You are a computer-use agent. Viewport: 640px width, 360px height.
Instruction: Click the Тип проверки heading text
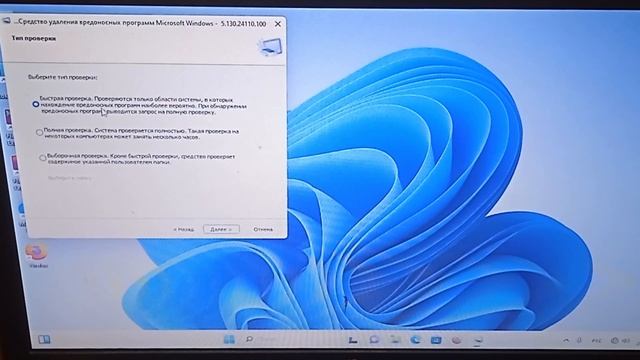[33, 38]
